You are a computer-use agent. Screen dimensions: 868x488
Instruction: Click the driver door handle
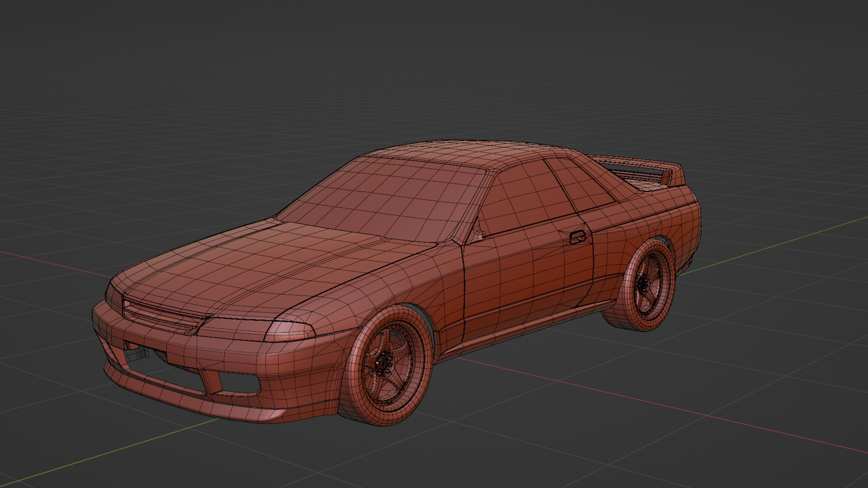click(577, 237)
